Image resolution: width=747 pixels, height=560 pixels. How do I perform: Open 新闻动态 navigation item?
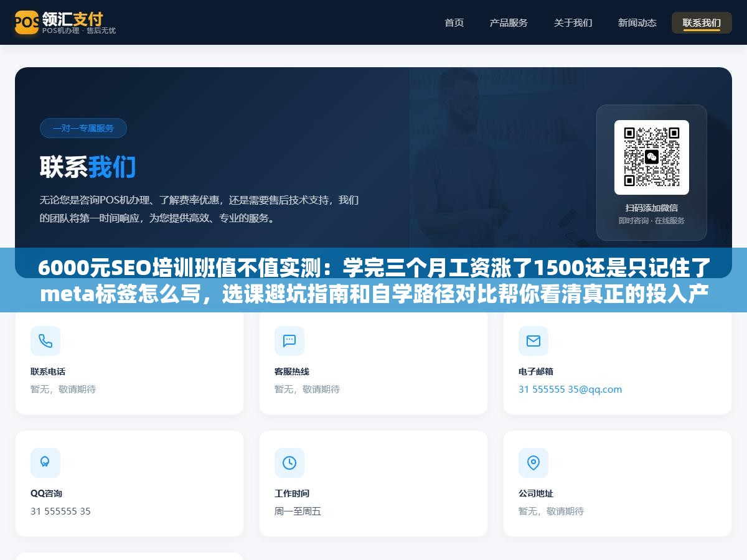click(x=637, y=22)
